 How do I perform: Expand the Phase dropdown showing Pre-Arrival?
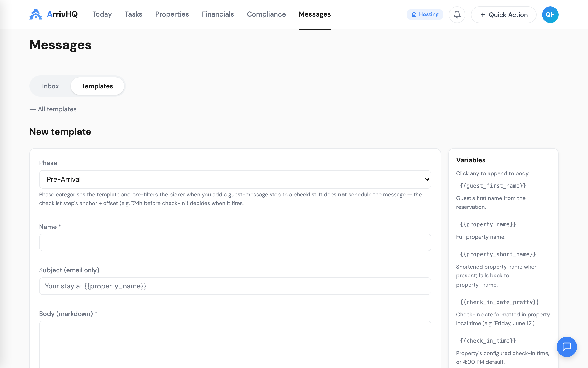[235, 179]
